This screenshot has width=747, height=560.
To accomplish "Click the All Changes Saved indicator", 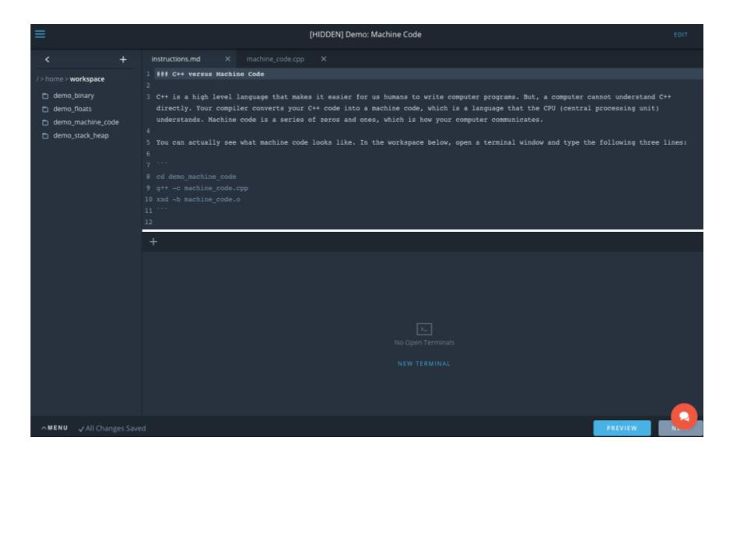I will [114, 428].
